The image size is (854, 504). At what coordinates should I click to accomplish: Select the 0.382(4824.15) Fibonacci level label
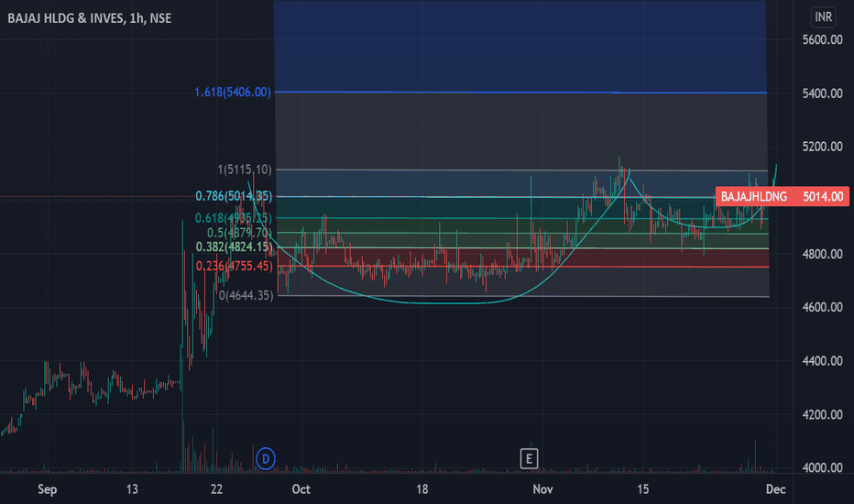pyautogui.click(x=235, y=247)
